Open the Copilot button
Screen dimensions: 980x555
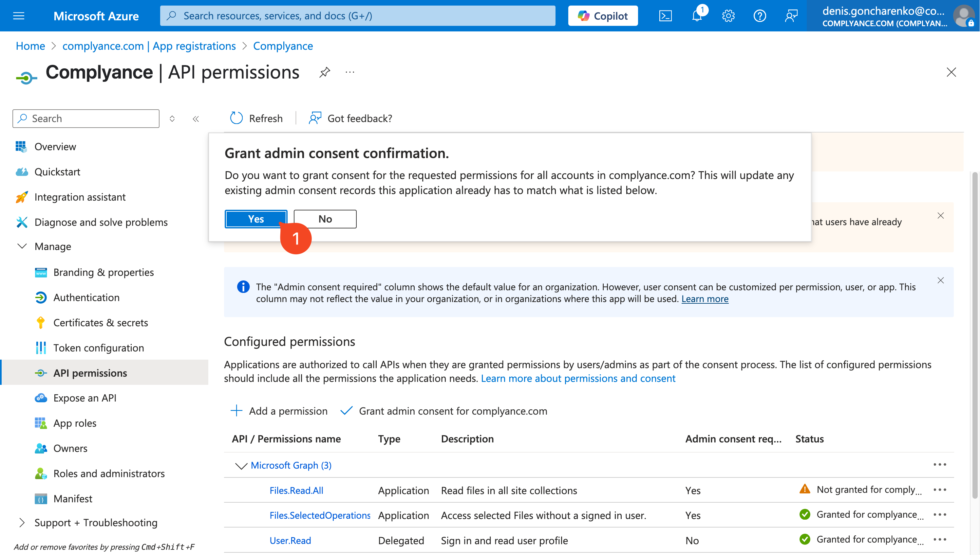(x=603, y=16)
